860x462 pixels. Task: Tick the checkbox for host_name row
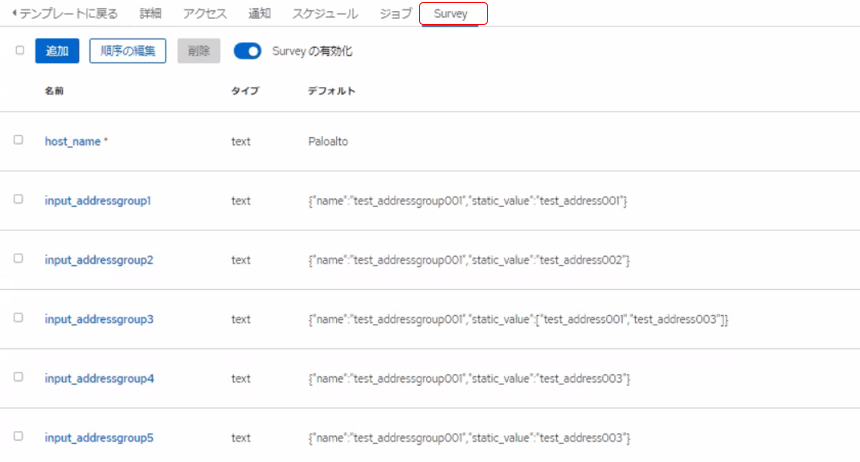18,140
